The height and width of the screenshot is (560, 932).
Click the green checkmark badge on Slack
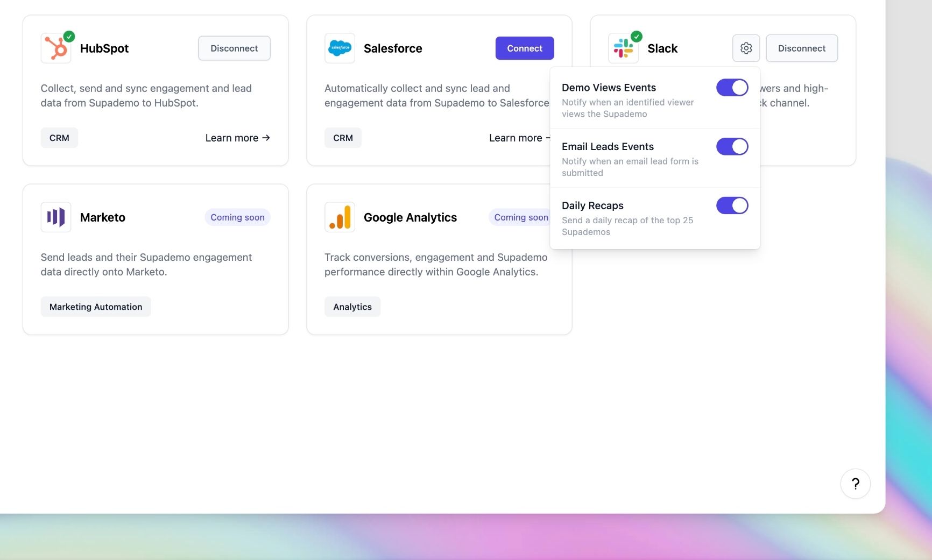(x=636, y=37)
